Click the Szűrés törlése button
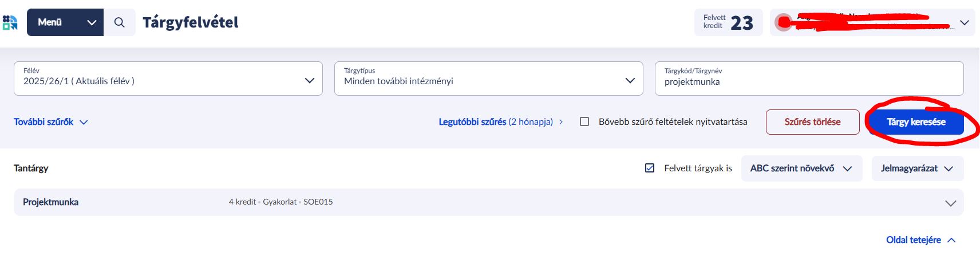This screenshot has width=980, height=259. (812, 122)
